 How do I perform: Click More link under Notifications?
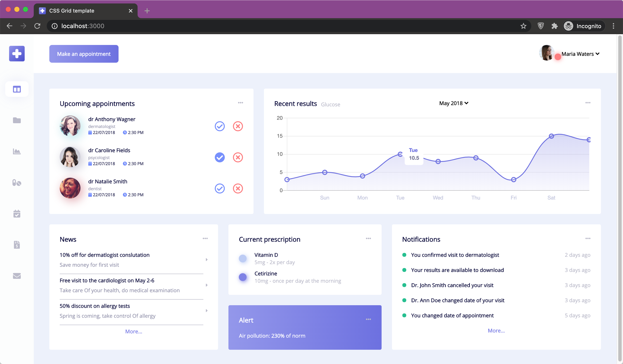coord(496,331)
